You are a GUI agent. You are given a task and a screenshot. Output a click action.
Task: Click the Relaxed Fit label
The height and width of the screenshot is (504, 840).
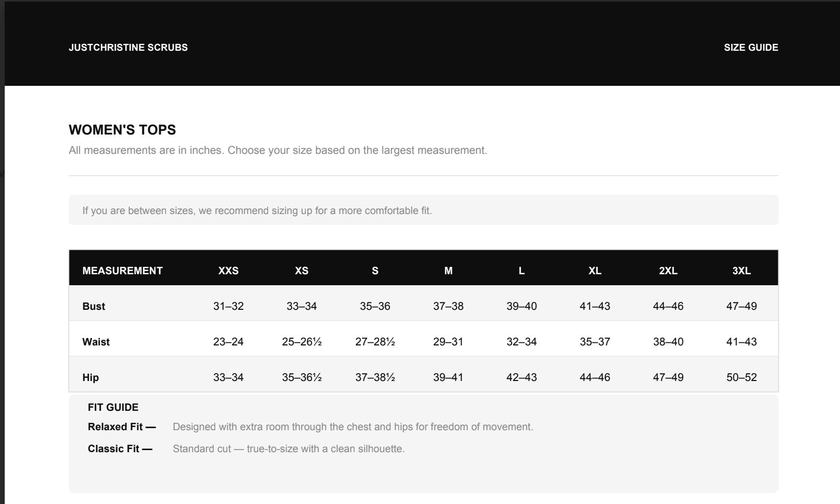122,427
